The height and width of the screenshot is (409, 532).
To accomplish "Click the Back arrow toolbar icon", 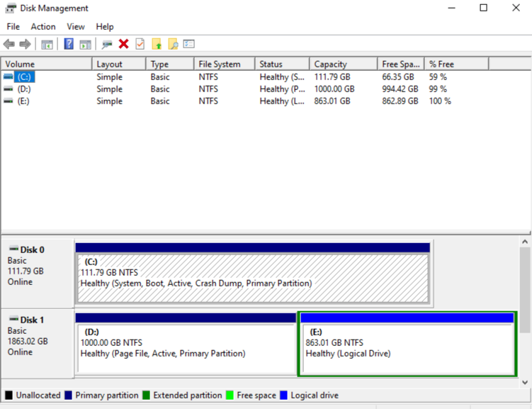I will pyautogui.click(x=9, y=44).
